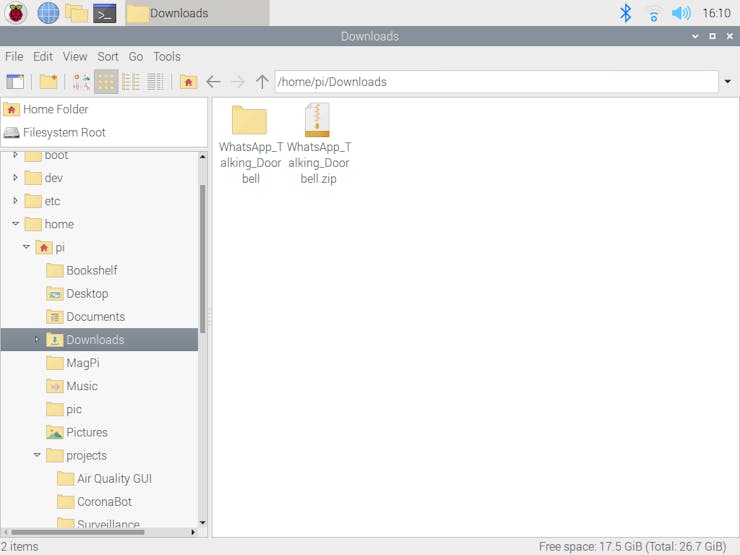Collapse the projects folder tree node
The image size is (740, 555).
point(37,455)
